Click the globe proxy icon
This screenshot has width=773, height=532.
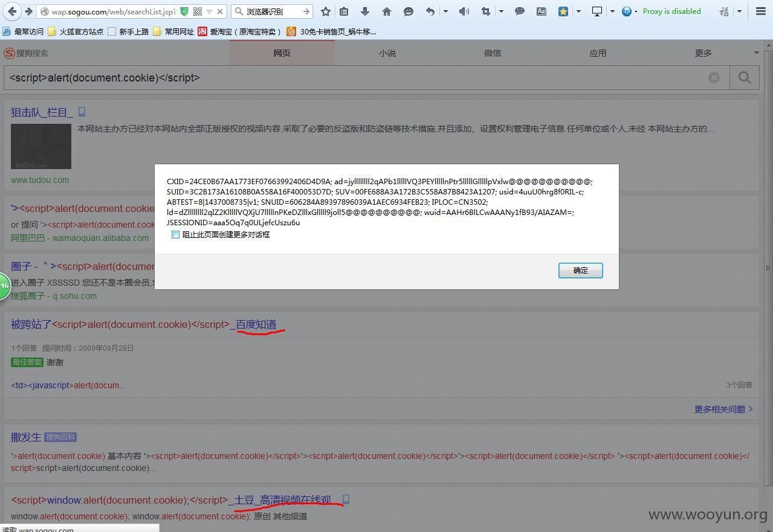pos(627,11)
